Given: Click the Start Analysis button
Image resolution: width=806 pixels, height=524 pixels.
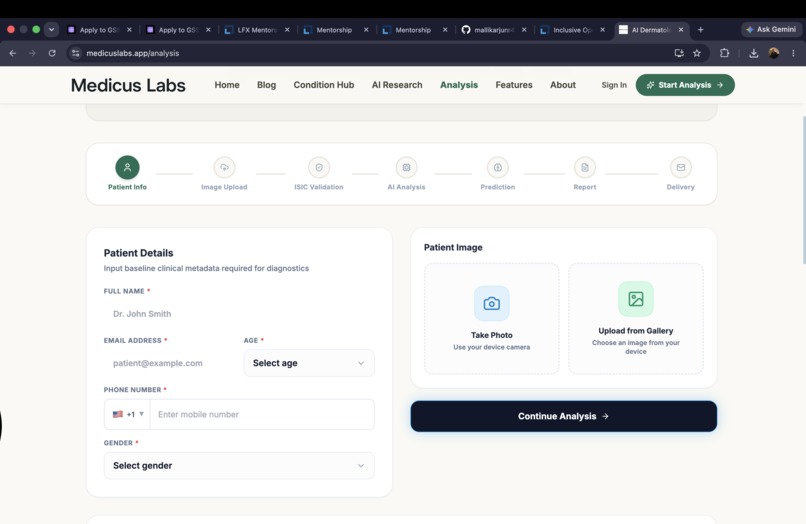Looking at the screenshot, I should (685, 85).
